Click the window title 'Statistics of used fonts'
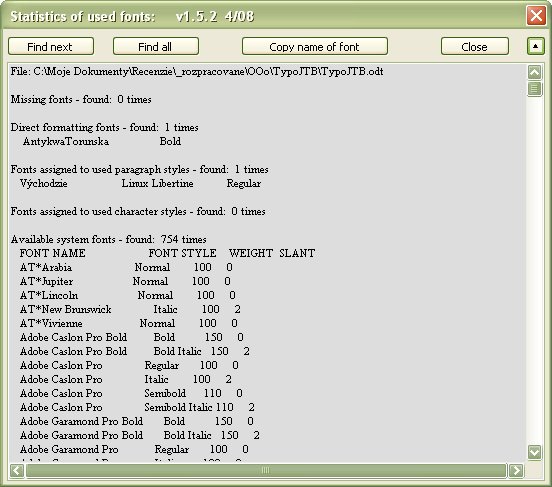The height and width of the screenshot is (487, 552). (x=83, y=16)
